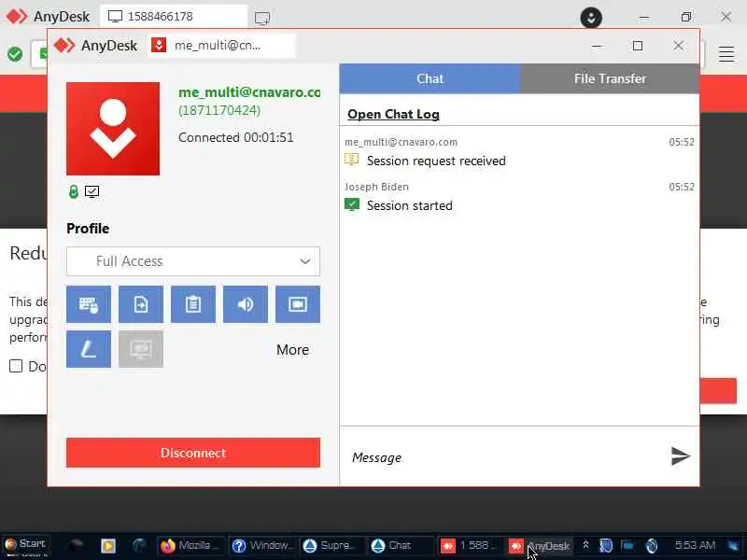747x560 pixels.
Task: Click AnyDesk taskbar button
Action: click(540, 546)
